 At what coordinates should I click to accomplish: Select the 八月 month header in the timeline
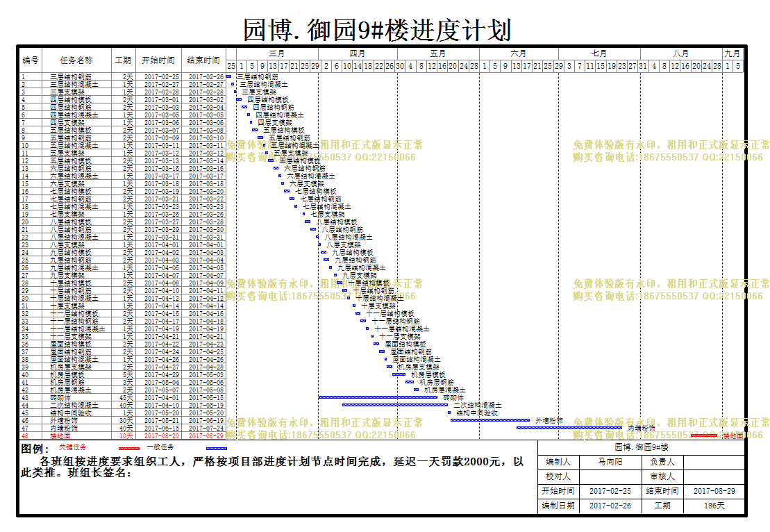pos(681,53)
